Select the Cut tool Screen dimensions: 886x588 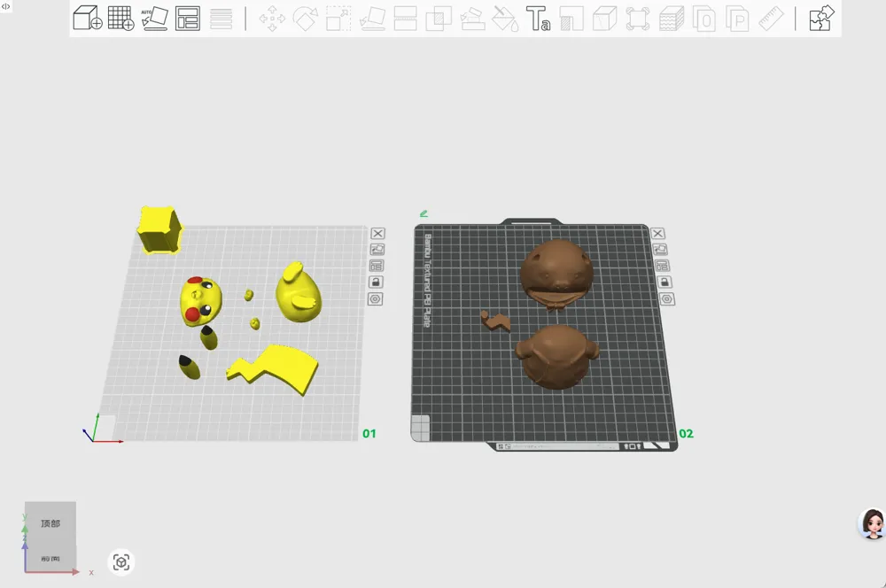[405, 19]
